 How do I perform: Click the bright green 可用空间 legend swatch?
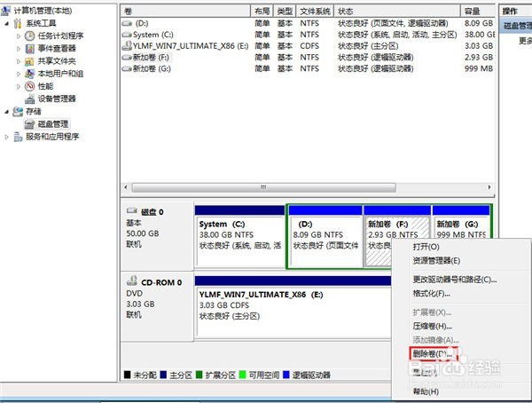click(243, 375)
